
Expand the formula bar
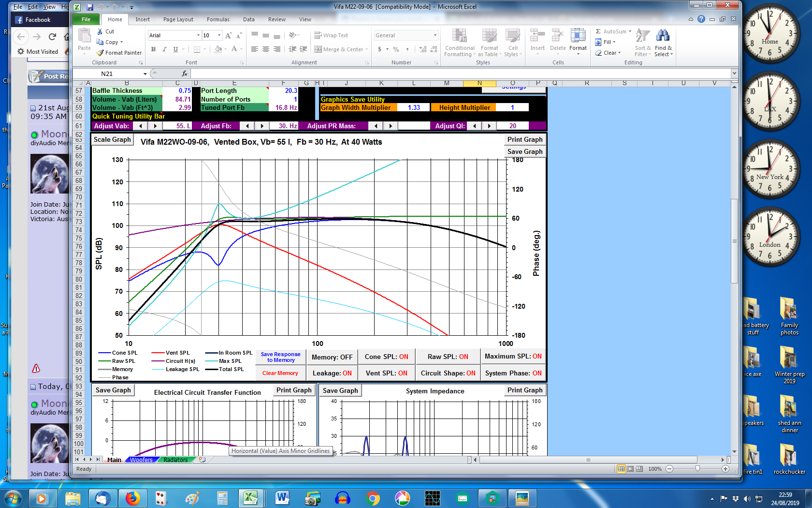click(x=734, y=74)
